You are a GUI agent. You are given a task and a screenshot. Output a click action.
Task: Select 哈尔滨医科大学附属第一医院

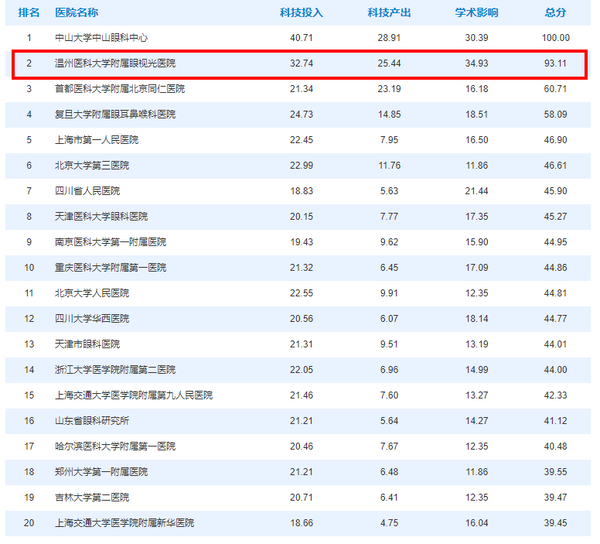115,446
